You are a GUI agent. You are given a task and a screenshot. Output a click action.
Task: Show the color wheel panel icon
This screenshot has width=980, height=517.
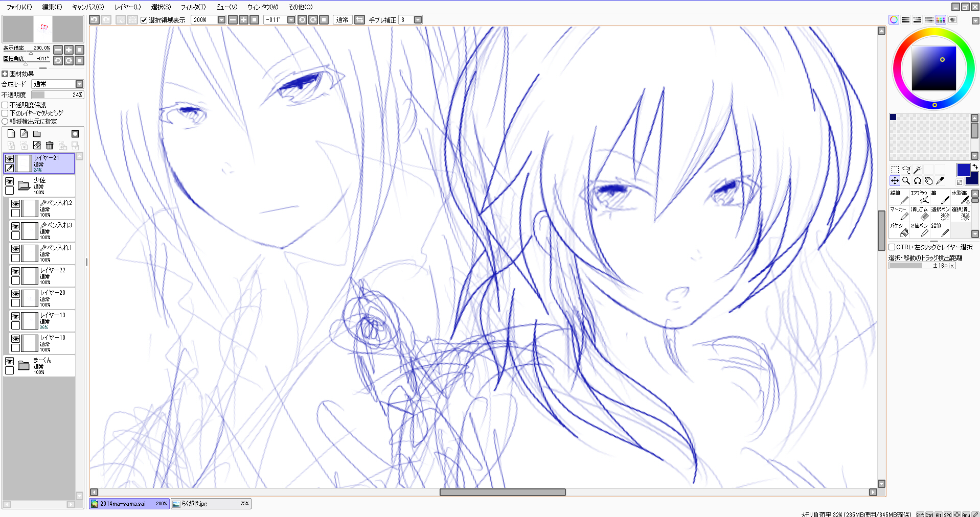coord(894,20)
